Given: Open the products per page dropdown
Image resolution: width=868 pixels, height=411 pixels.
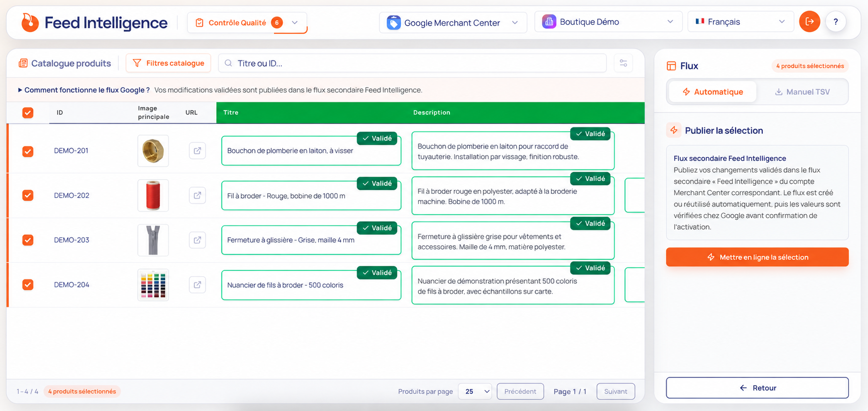Looking at the screenshot, I should [475, 391].
